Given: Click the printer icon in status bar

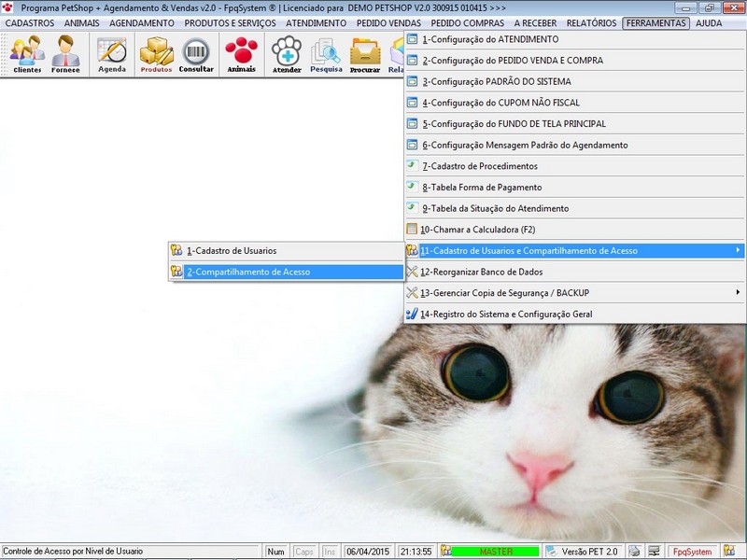Looking at the screenshot, I should [634, 551].
